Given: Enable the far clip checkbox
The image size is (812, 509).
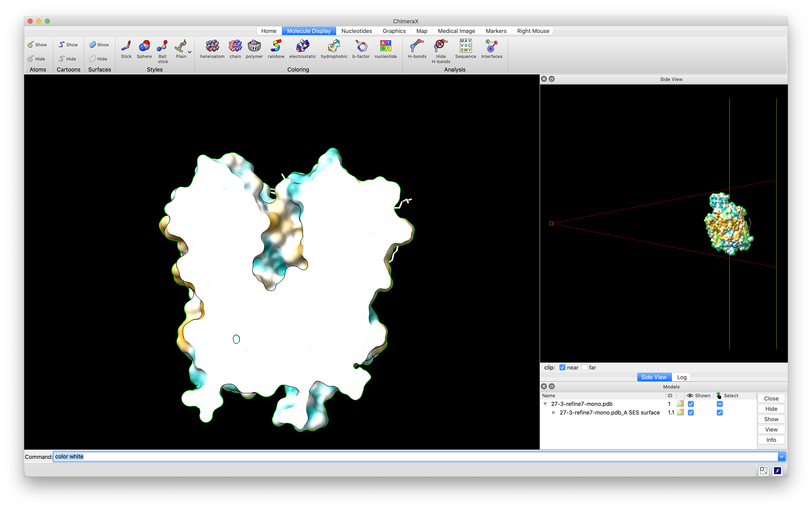Looking at the screenshot, I should coord(585,367).
